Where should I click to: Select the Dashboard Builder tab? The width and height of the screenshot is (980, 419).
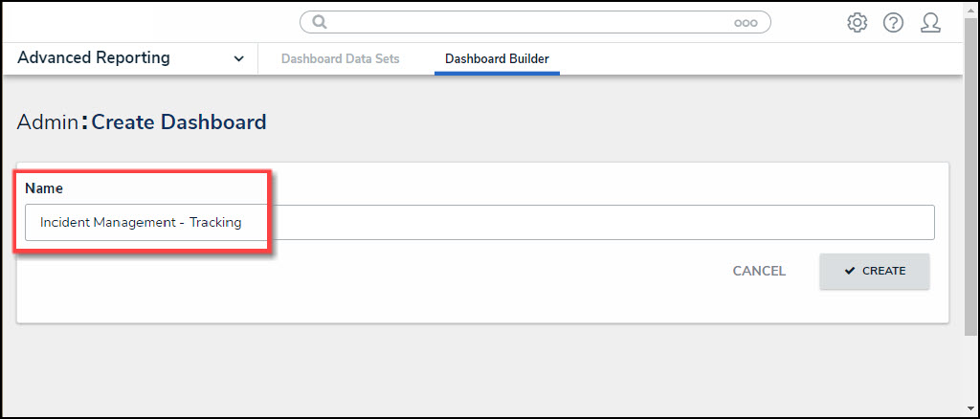(497, 59)
